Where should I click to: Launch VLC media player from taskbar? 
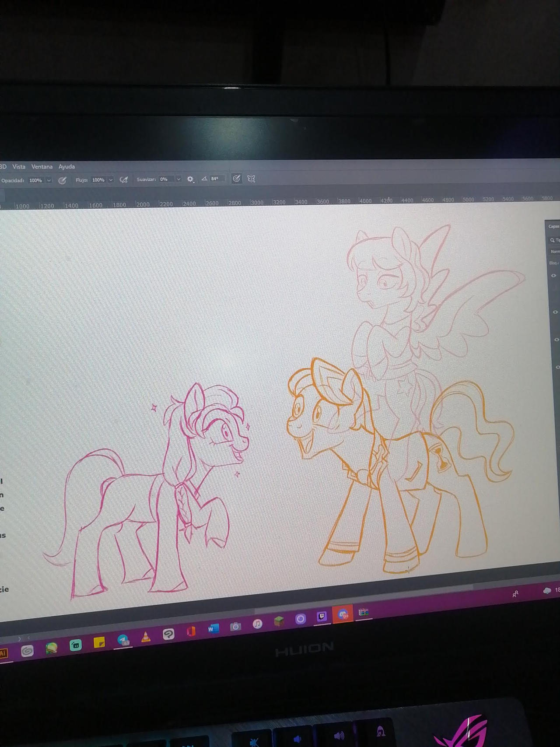[146, 637]
